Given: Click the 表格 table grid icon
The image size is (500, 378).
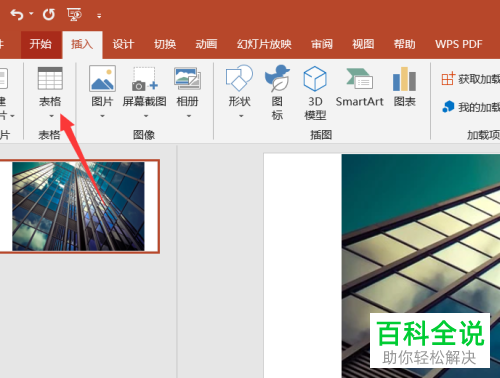Looking at the screenshot, I should coord(50,78).
